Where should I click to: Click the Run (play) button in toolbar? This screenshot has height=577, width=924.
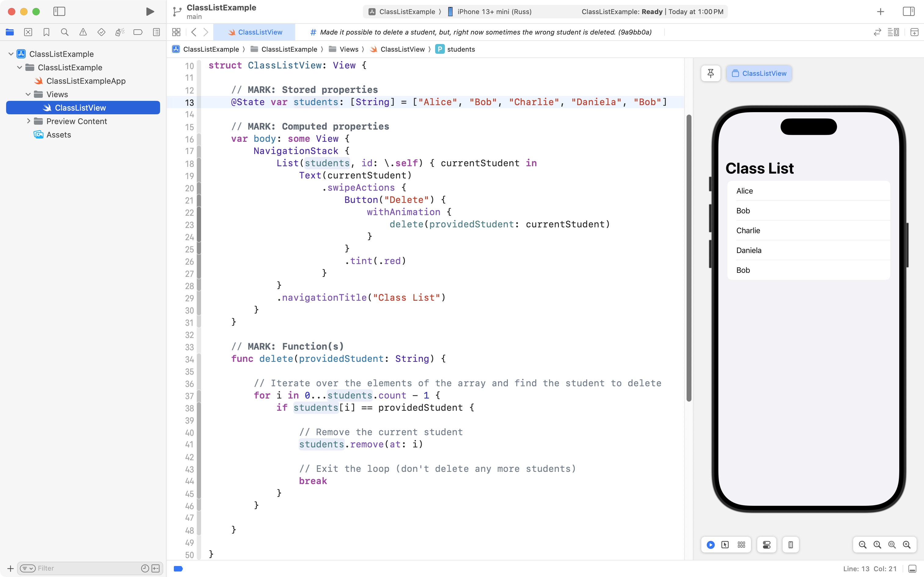pyautogui.click(x=150, y=11)
